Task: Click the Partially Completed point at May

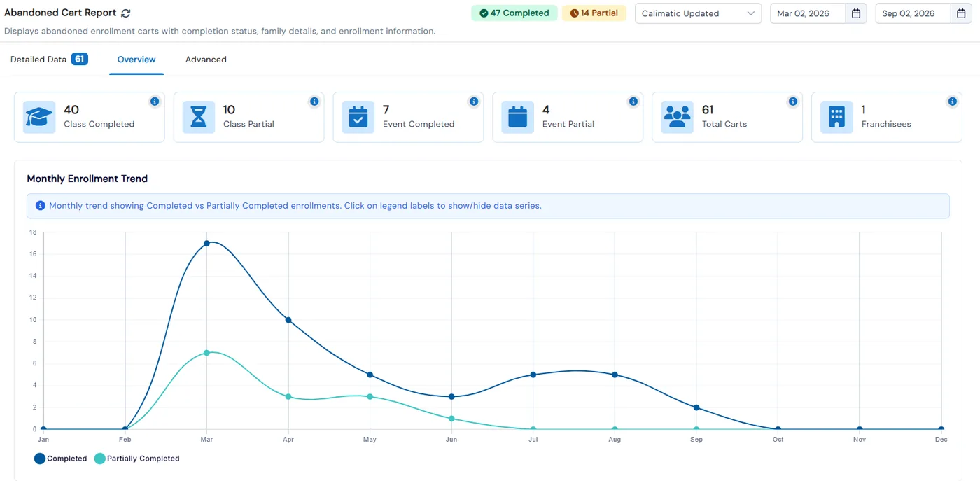Action: tap(370, 396)
